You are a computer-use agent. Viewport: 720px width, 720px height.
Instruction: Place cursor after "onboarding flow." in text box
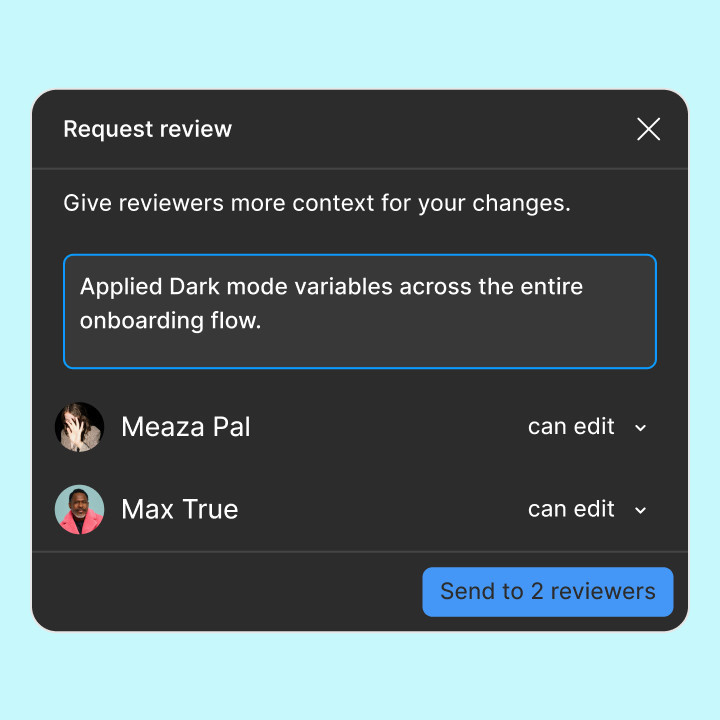tap(262, 321)
